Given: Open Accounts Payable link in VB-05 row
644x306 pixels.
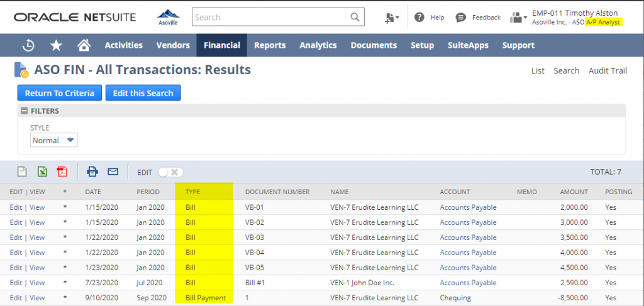Looking at the screenshot, I should [x=468, y=268].
